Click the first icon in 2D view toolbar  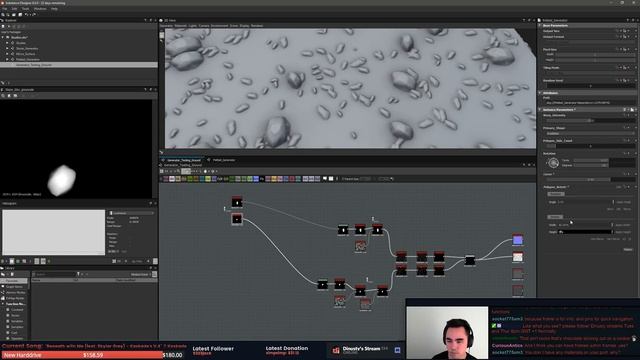click(x=3, y=96)
